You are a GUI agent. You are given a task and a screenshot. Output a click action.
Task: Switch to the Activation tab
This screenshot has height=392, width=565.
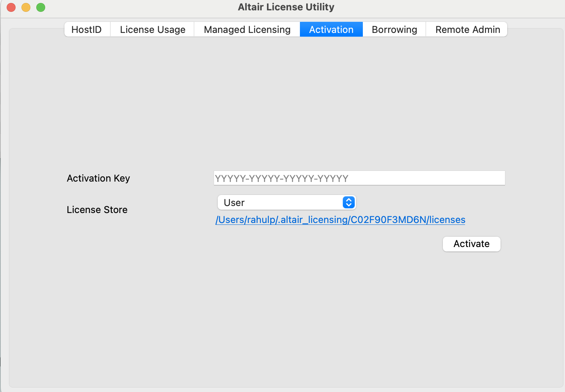(331, 29)
